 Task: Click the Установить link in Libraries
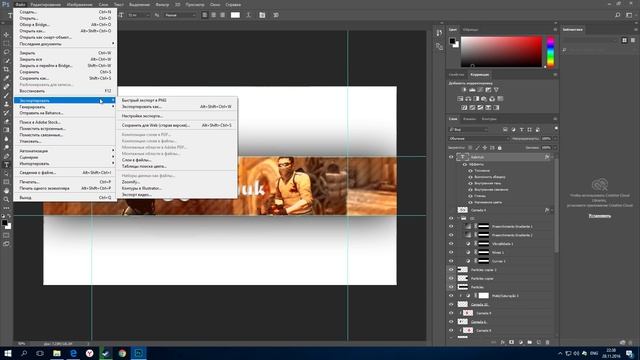click(600, 216)
